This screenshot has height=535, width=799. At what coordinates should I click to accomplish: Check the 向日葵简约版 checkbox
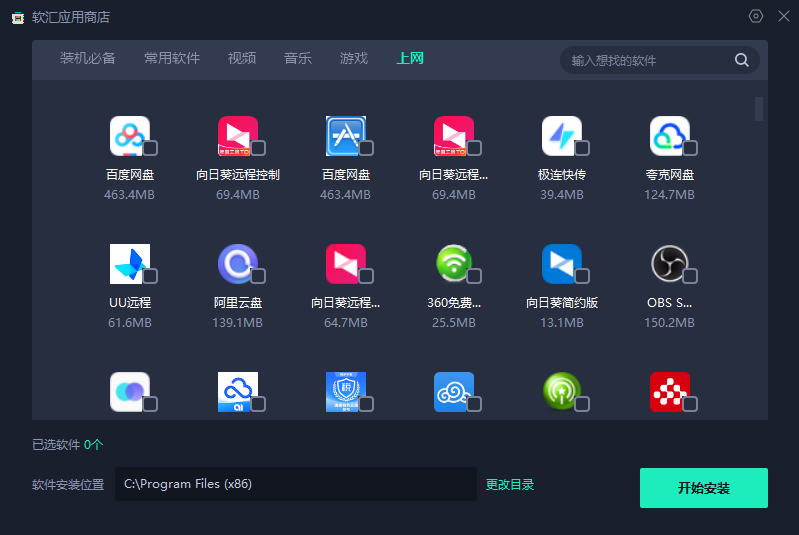[x=582, y=276]
